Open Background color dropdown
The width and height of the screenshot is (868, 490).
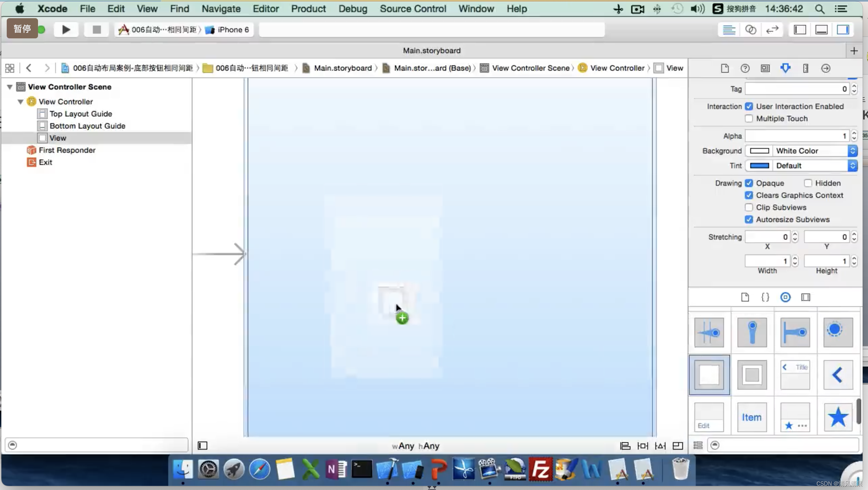click(x=853, y=150)
